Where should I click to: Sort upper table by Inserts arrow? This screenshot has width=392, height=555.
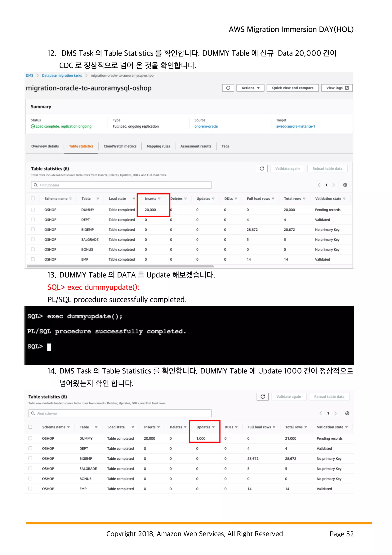(x=159, y=199)
